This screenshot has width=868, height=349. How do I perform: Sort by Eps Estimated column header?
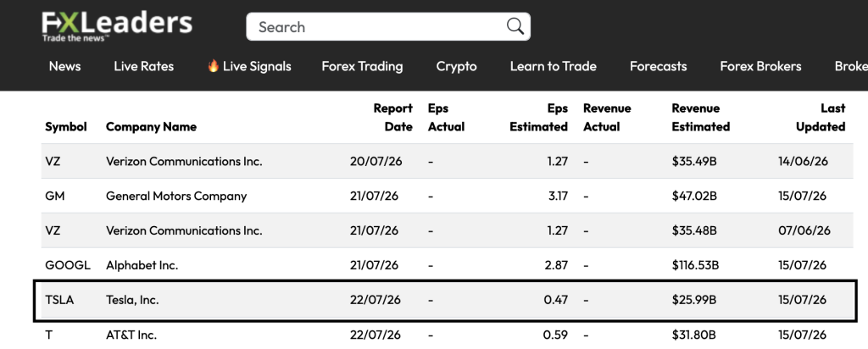click(x=538, y=117)
